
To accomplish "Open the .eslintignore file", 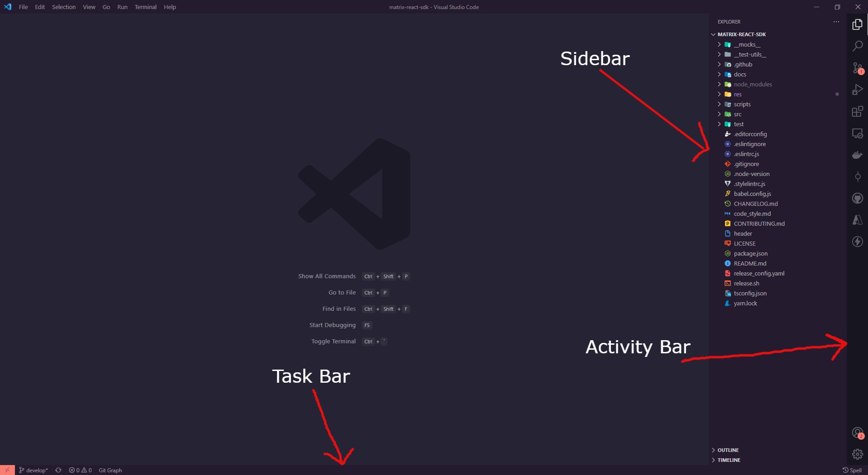I will 777,144.
